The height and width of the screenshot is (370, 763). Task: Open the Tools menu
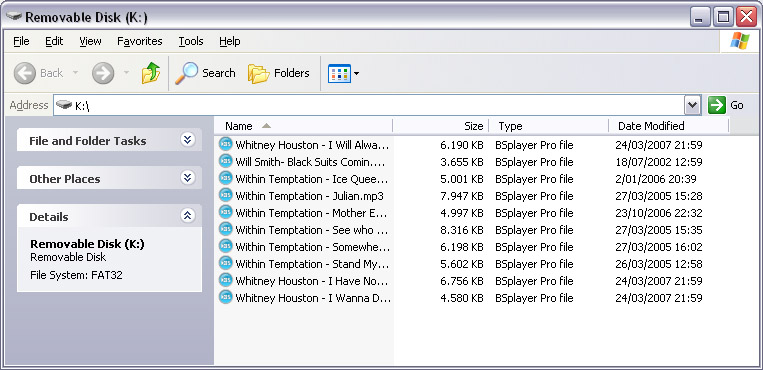pos(191,41)
